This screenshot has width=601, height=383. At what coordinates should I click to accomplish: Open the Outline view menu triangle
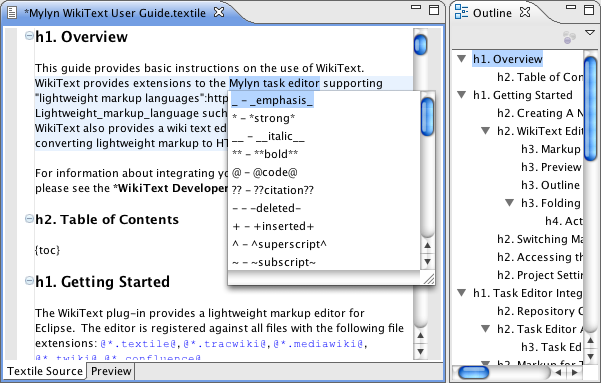(590, 33)
